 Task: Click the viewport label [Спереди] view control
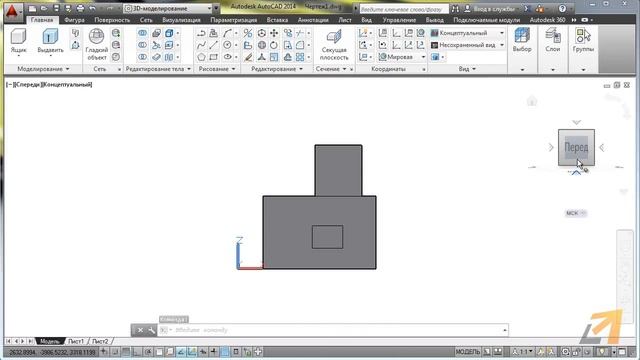28,84
